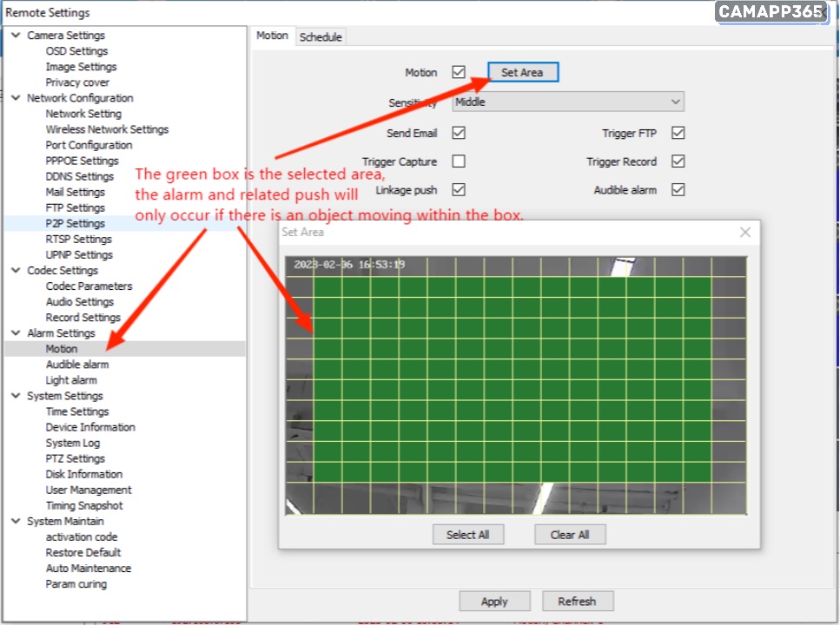This screenshot has width=840, height=625.
Task: Uncheck the Motion checkbox
Action: [x=459, y=72]
